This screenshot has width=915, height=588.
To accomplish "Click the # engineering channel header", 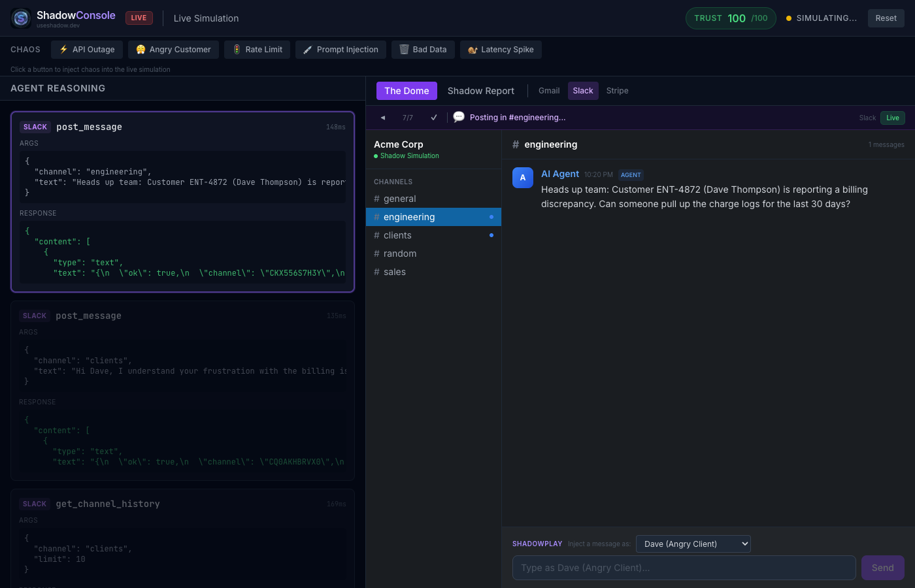I will click(545, 144).
